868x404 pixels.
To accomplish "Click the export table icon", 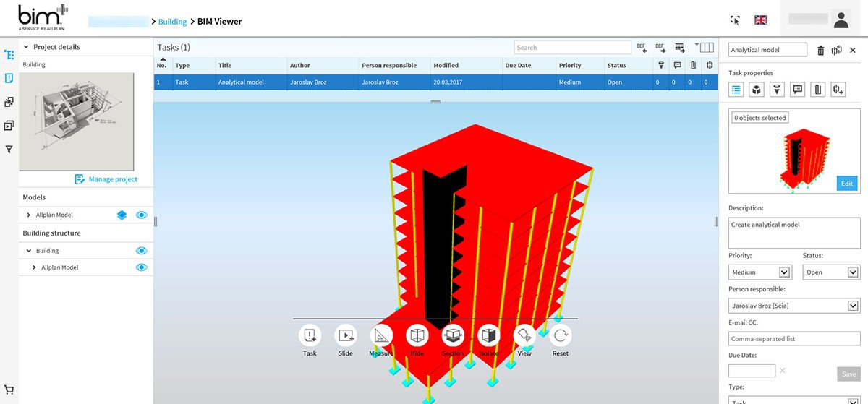I will click(x=680, y=48).
